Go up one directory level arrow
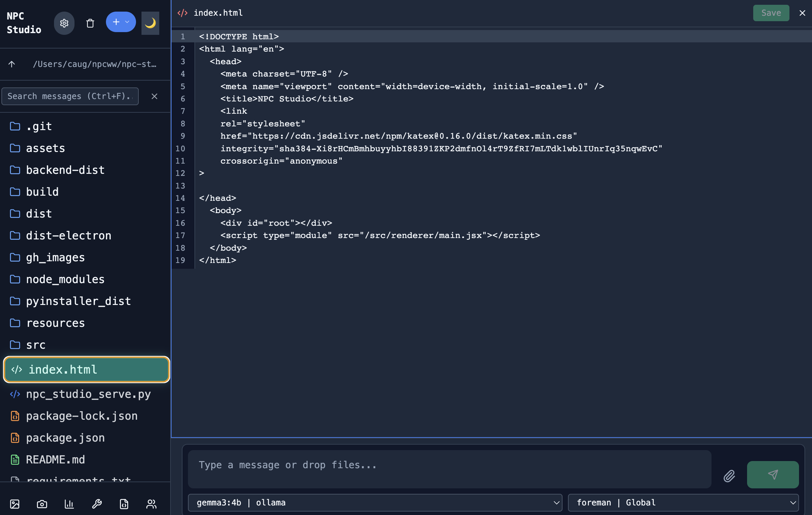The image size is (812, 515). (12, 64)
